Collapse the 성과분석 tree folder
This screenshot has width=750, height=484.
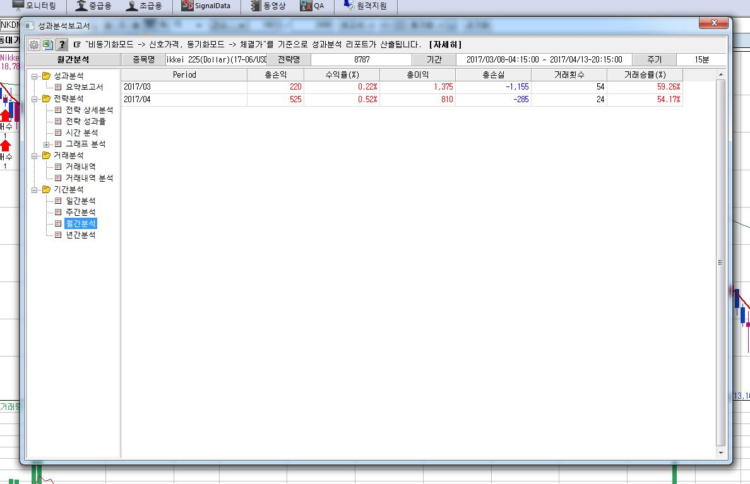click(x=35, y=75)
